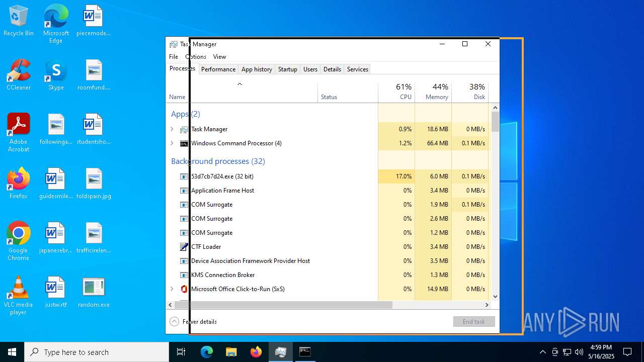The height and width of the screenshot is (362, 644).
Task: Click the taskbar search box
Action: pos(97,352)
